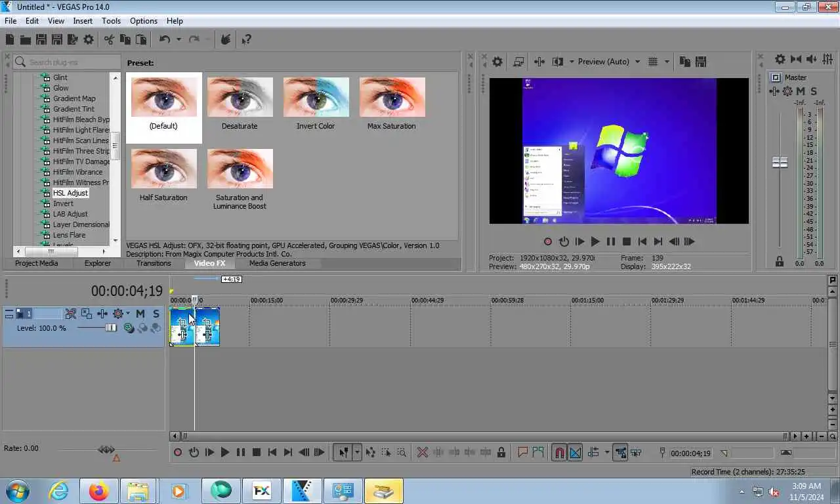
Task: Click the Paste clipboard icon
Action: coord(140,39)
